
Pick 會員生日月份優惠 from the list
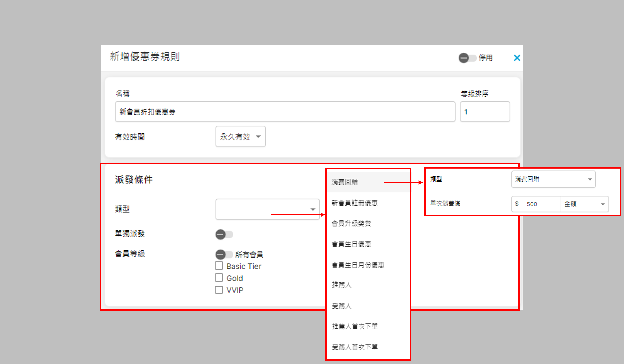(x=358, y=265)
